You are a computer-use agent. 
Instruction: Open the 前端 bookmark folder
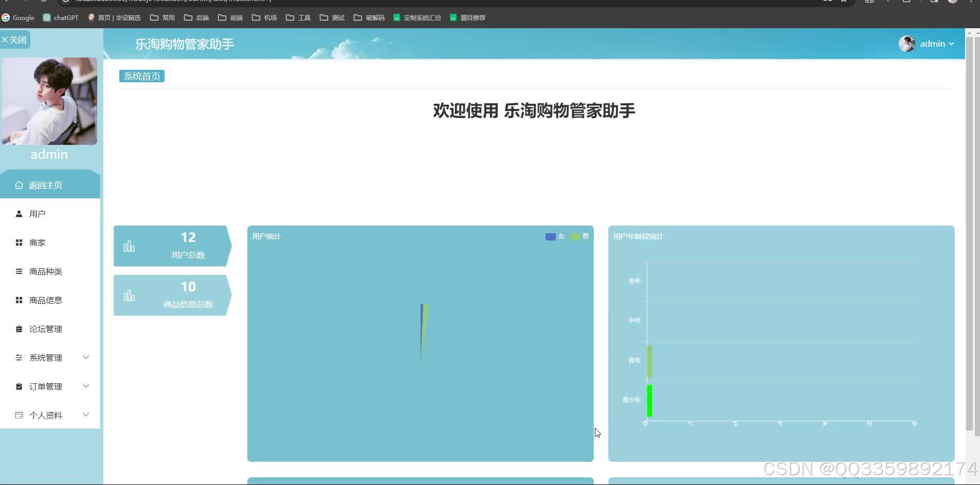coord(230,17)
